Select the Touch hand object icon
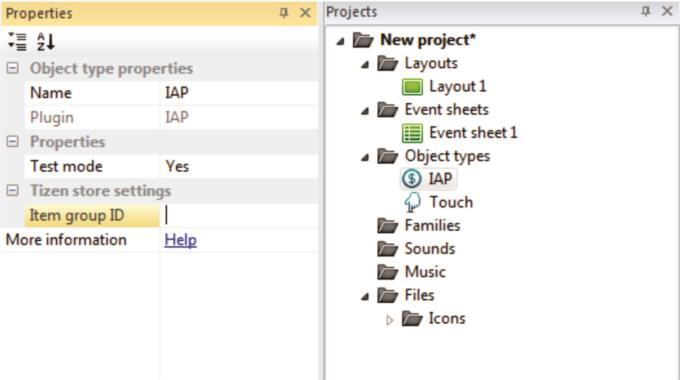The height and width of the screenshot is (380, 680). pos(412,202)
